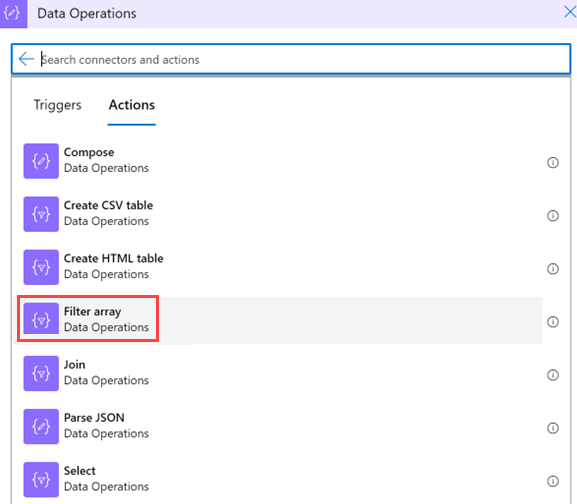Select the Create CSV table icon

(x=41, y=214)
